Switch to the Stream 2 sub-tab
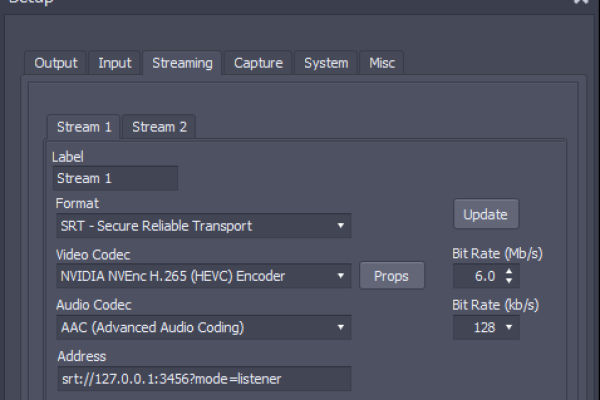 click(x=159, y=127)
